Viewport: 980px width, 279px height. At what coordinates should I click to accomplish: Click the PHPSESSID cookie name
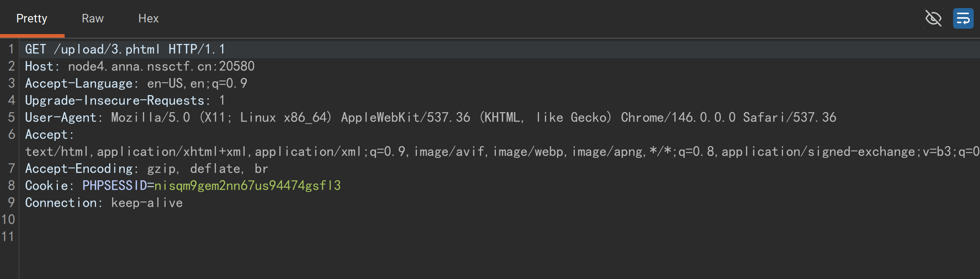click(x=114, y=186)
